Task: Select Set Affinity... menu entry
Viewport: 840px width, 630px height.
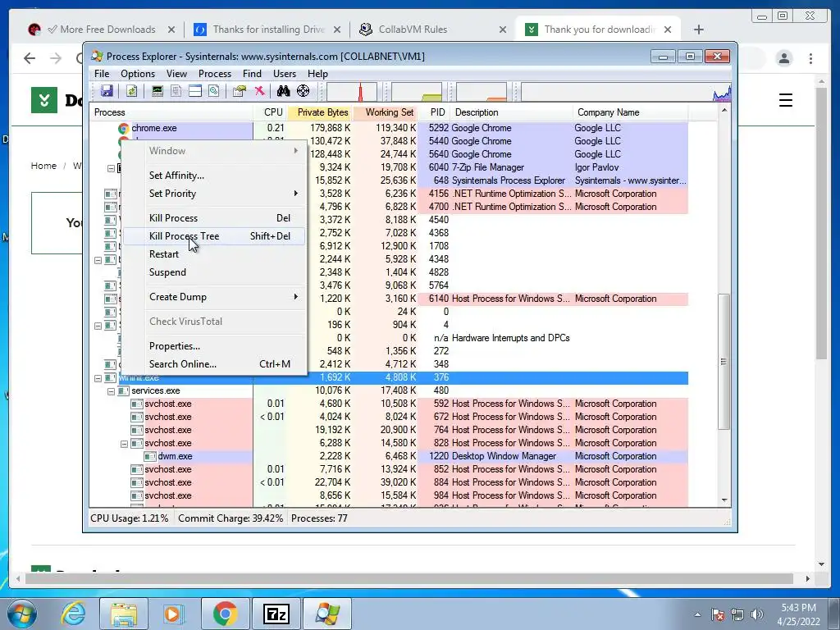Action: point(214,176)
